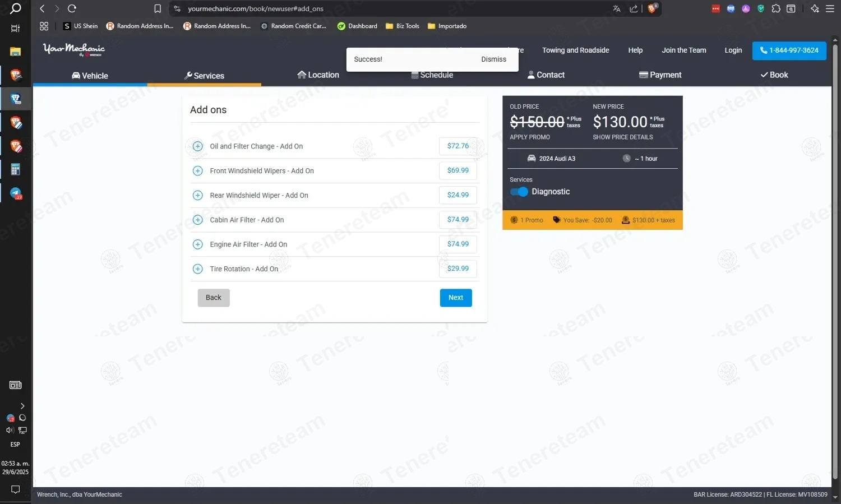The height and width of the screenshot is (504, 841).
Task: Click the APPLY PROMO link
Action: tap(530, 137)
